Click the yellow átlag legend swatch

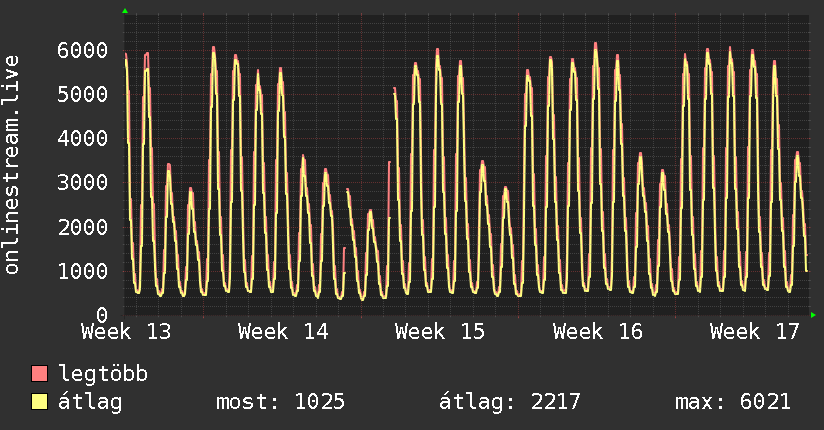point(39,402)
